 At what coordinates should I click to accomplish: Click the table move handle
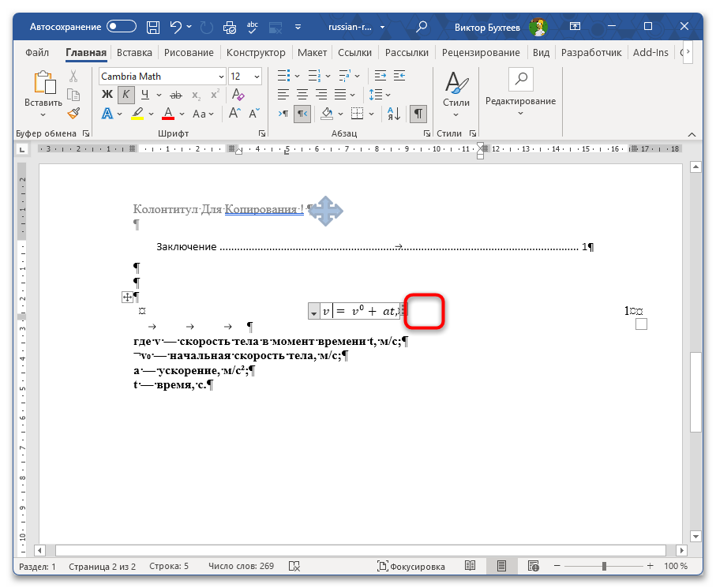point(127,298)
